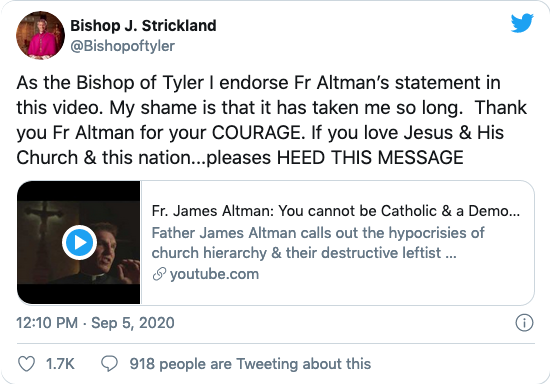Click the Father James Altman description line
The width and height of the screenshot is (550, 384).
318,233
